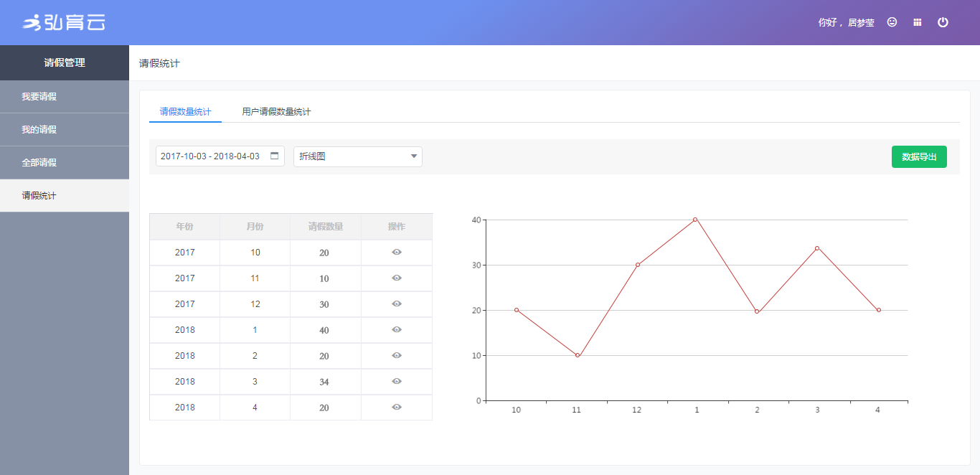Click the calendar icon in date field
The height and width of the screenshot is (475, 980).
tap(274, 156)
